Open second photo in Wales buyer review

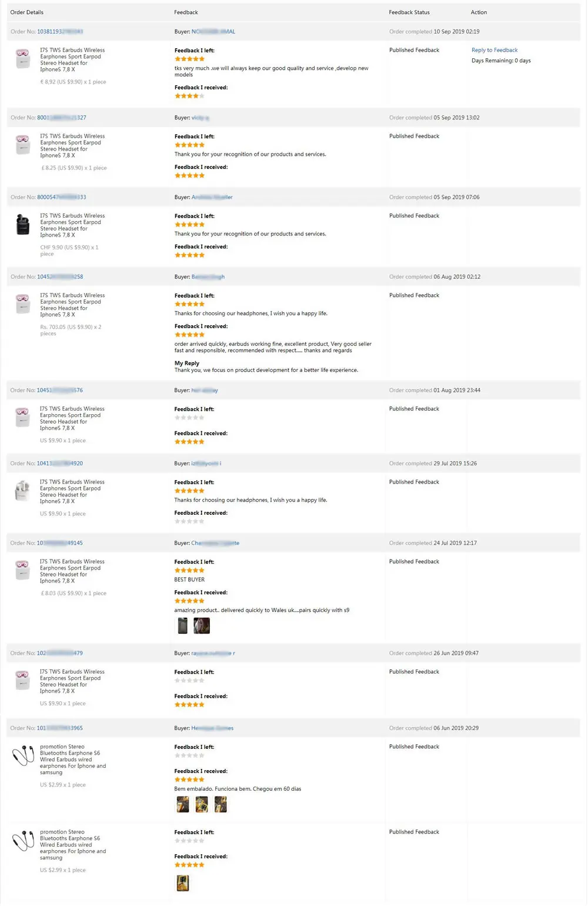coord(202,626)
